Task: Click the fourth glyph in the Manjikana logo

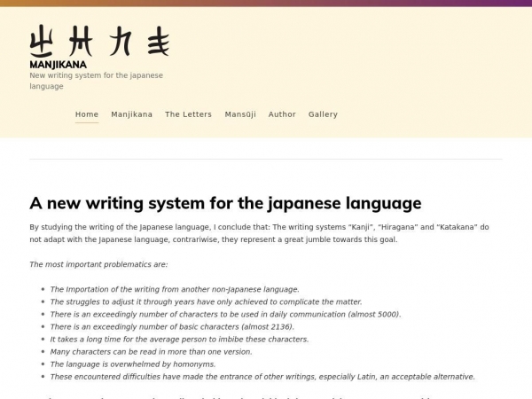Action: (157, 41)
